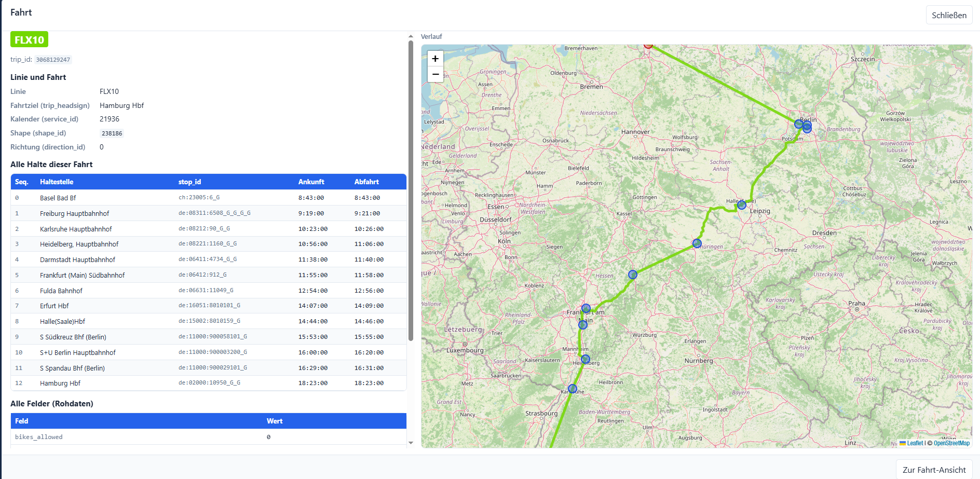The width and height of the screenshot is (980, 479).
Task: Click the green FLX10 line badge
Action: tap(29, 40)
